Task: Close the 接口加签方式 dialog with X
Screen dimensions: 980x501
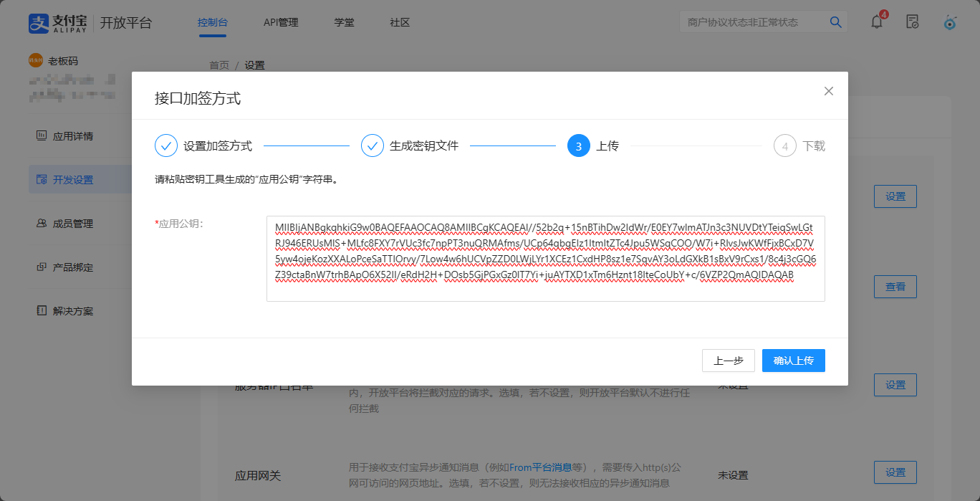Action: coord(829,91)
